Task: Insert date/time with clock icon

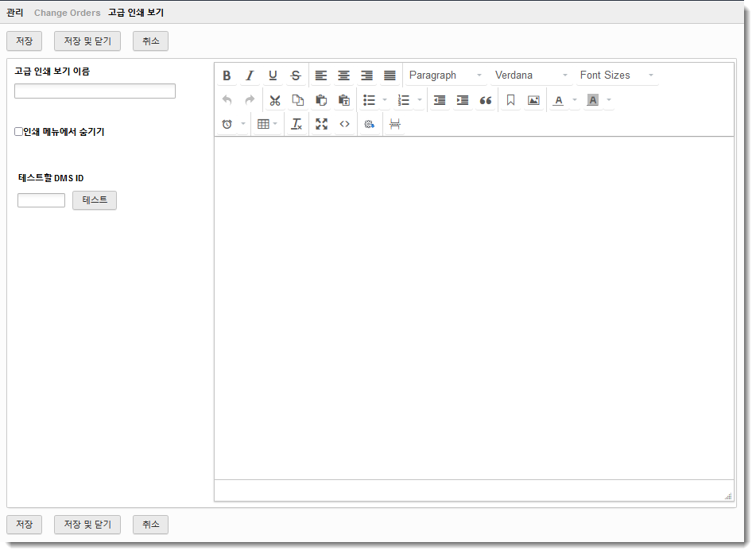Action: coord(227,125)
